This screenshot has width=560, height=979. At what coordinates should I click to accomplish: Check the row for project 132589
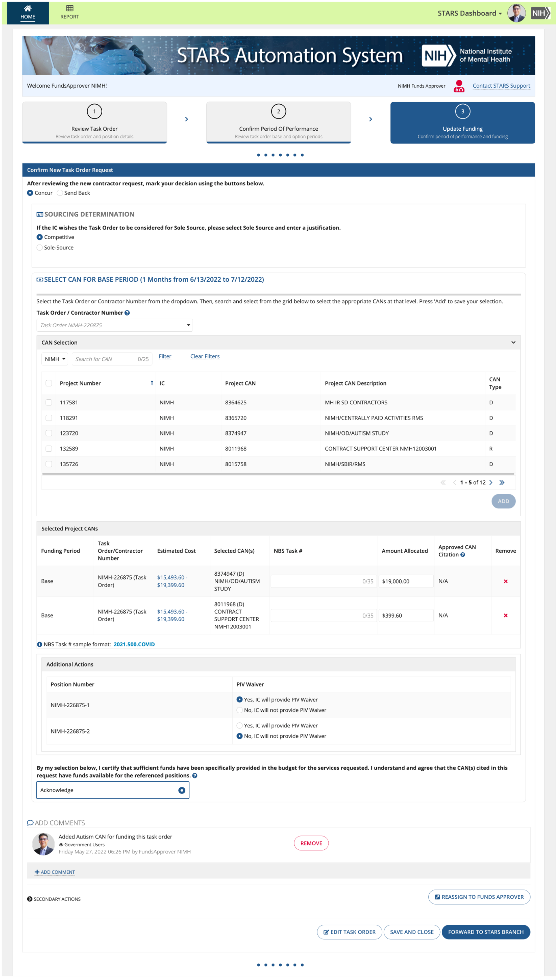[49, 449]
